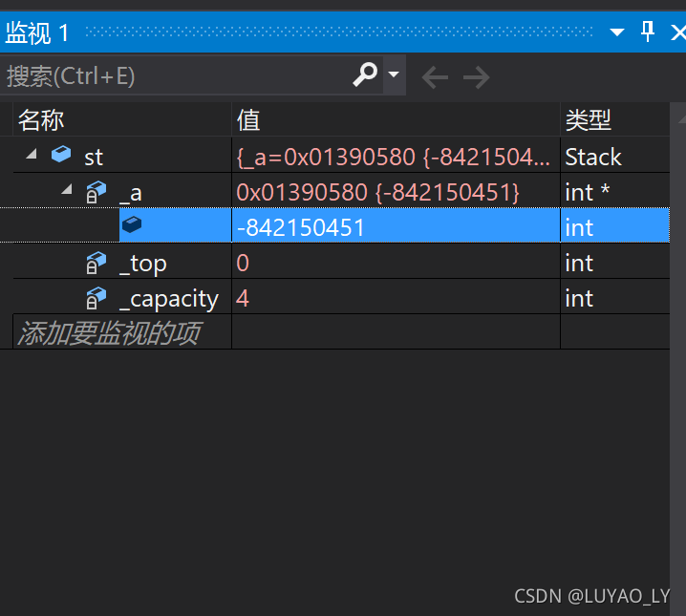The image size is (686, 616).
Task: Click the navigate forward arrow
Action: click(x=477, y=77)
